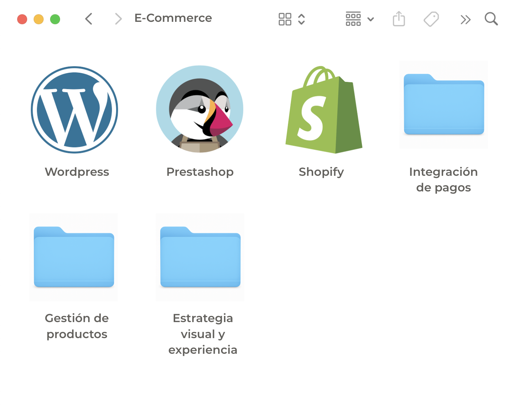The image size is (509, 420).
Task: Click the Shopify name label
Action: click(321, 172)
